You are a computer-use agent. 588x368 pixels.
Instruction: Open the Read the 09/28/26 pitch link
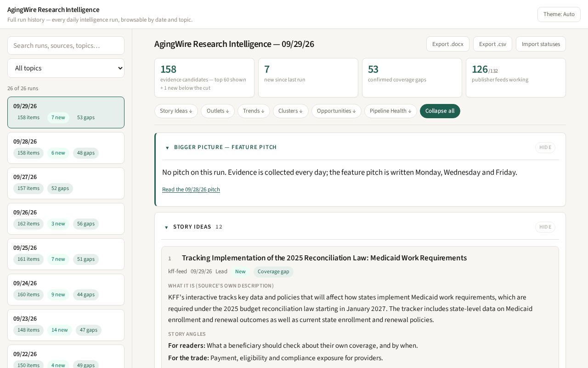pyautogui.click(x=191, y=190)
